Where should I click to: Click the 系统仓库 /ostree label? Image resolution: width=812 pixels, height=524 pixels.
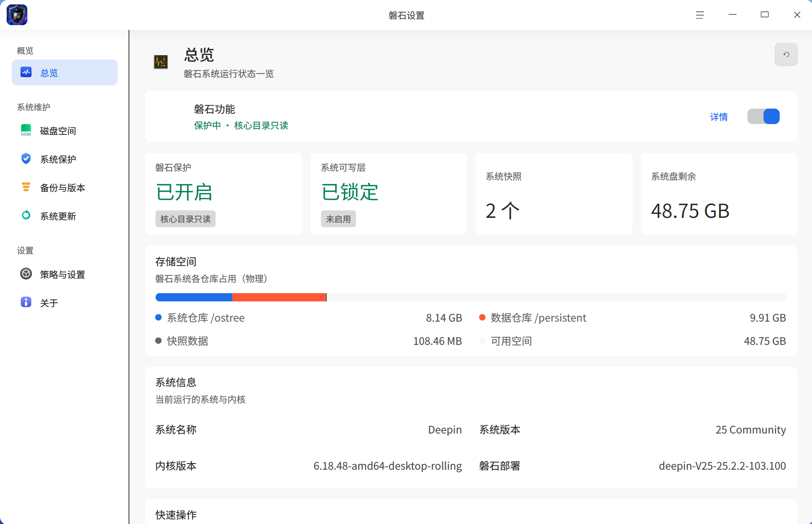pyautogui.click(x=206, y=318)
